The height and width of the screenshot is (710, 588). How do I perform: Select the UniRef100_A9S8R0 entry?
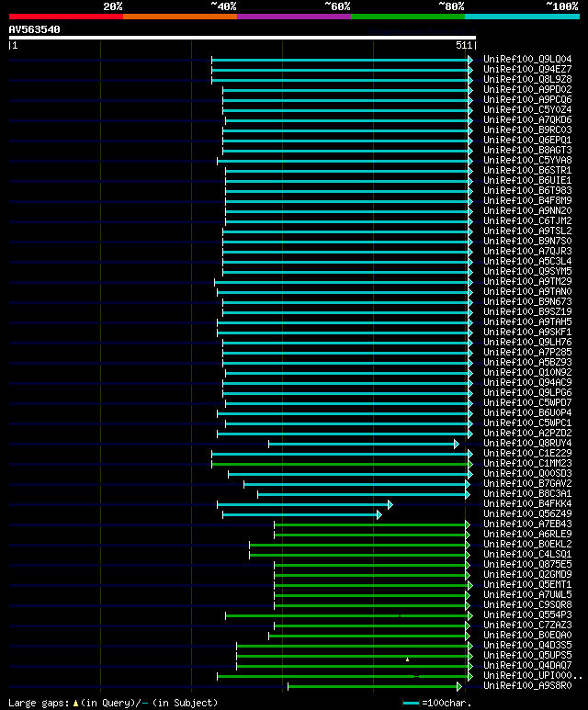tap(527, 686)
